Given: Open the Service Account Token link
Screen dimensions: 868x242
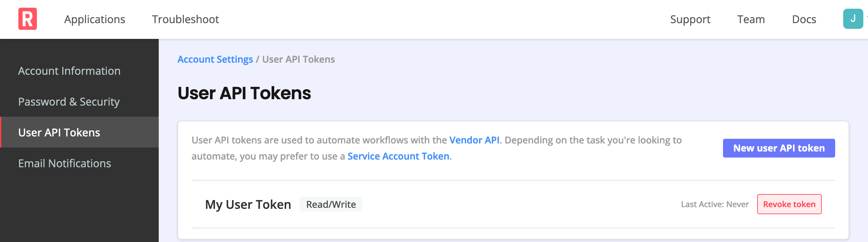Looking at the screenshot, I should pyautogui.click(x=399, y=156).
